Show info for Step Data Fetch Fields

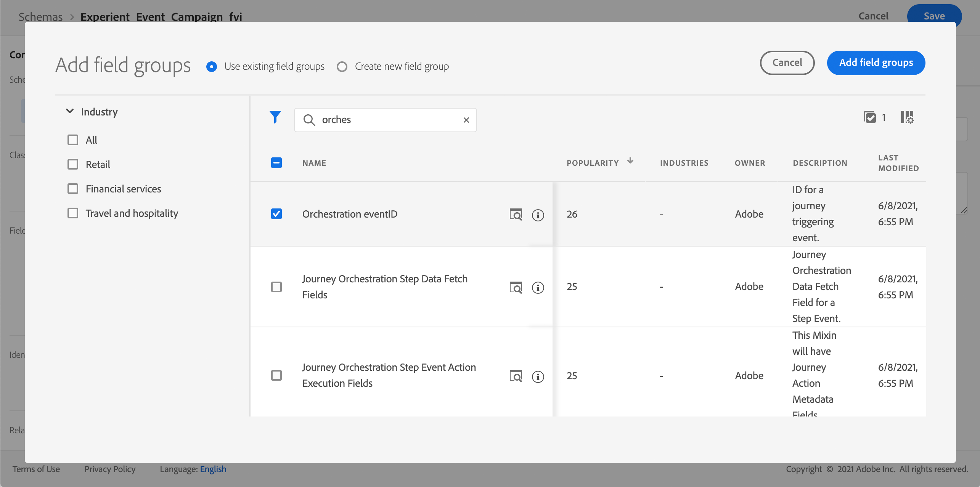(538, 287)
